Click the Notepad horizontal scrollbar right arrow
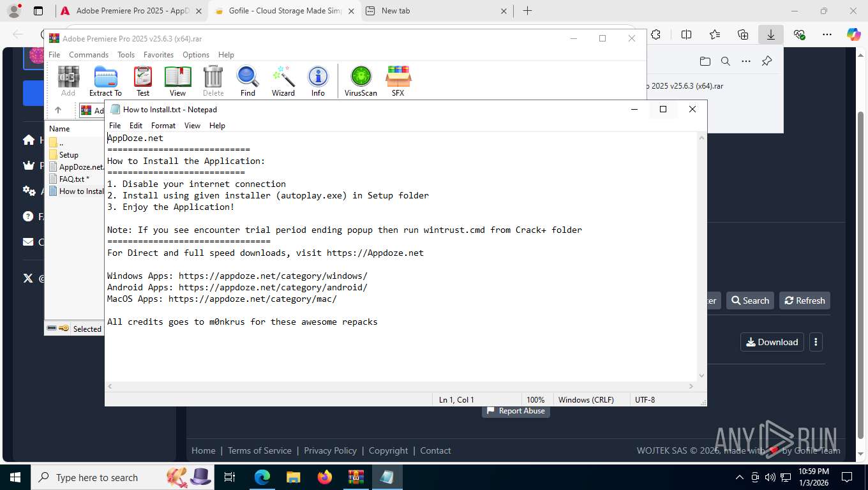The image size is (868, 490). tap(691, 386)
